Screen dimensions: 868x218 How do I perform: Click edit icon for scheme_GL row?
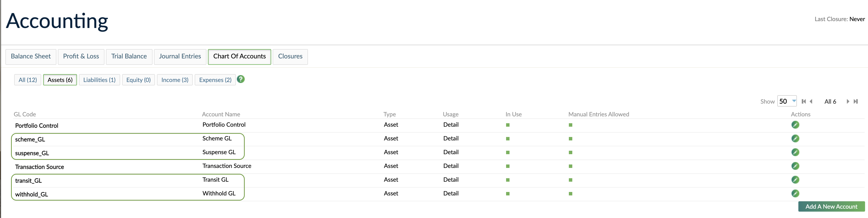795,139
